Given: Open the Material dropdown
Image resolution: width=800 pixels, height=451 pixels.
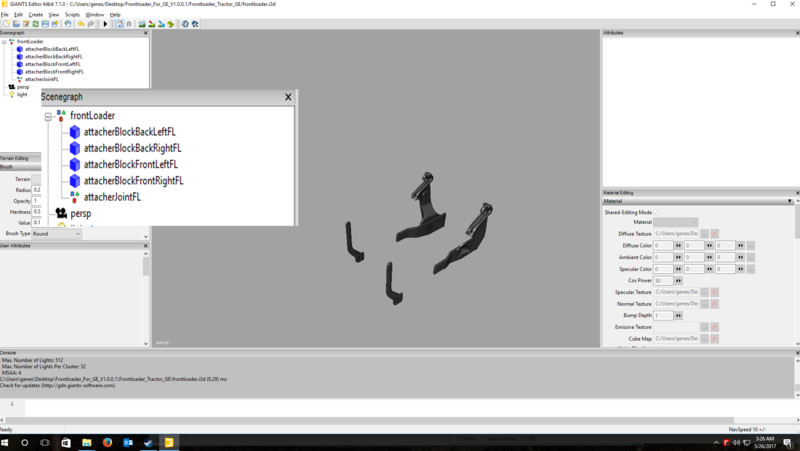Looking at the screenshot, I should coord(676,222).
